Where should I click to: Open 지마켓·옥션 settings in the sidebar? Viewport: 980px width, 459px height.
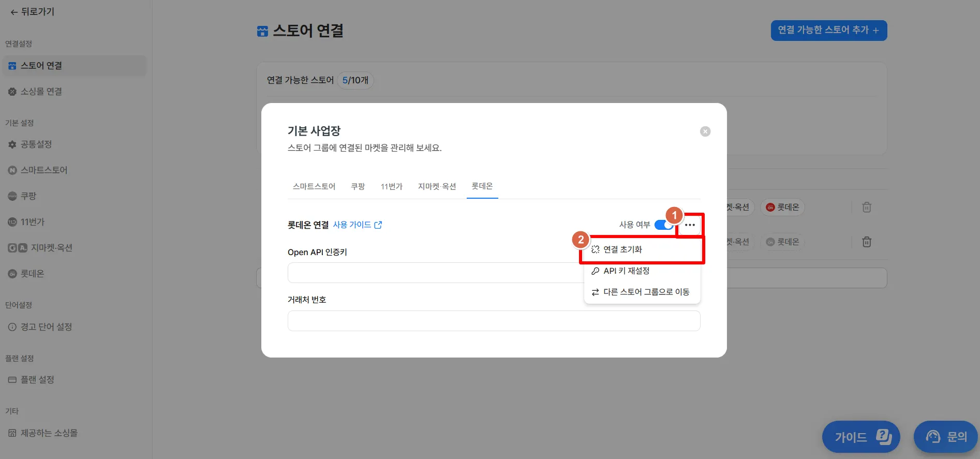point(75,248)
